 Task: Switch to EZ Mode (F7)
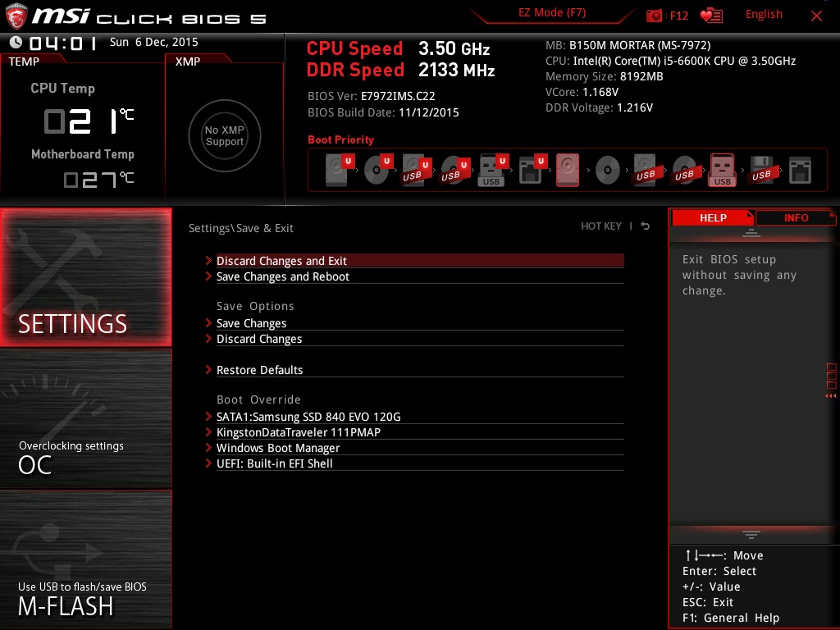[552, 13]
